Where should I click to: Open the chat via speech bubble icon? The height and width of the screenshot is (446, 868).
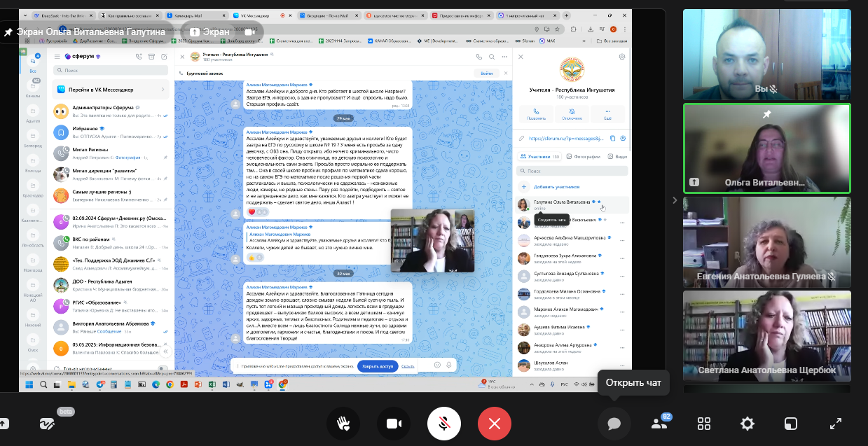614,424
